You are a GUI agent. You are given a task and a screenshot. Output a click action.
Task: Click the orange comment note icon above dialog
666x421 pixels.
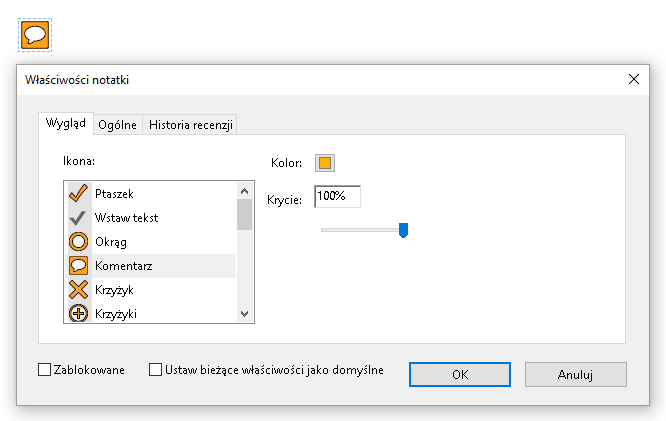click(36, 35)
